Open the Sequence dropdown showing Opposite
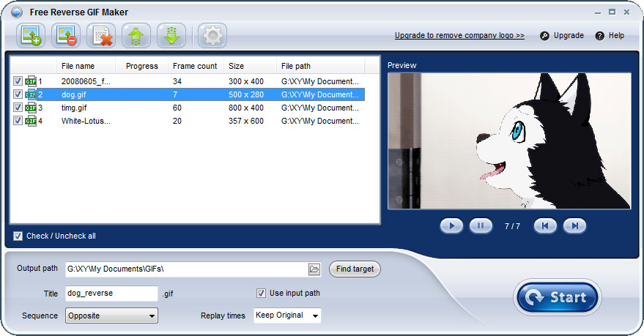This screenshot has height=336, width=644. pyautogui.click(x=111, y=316)
